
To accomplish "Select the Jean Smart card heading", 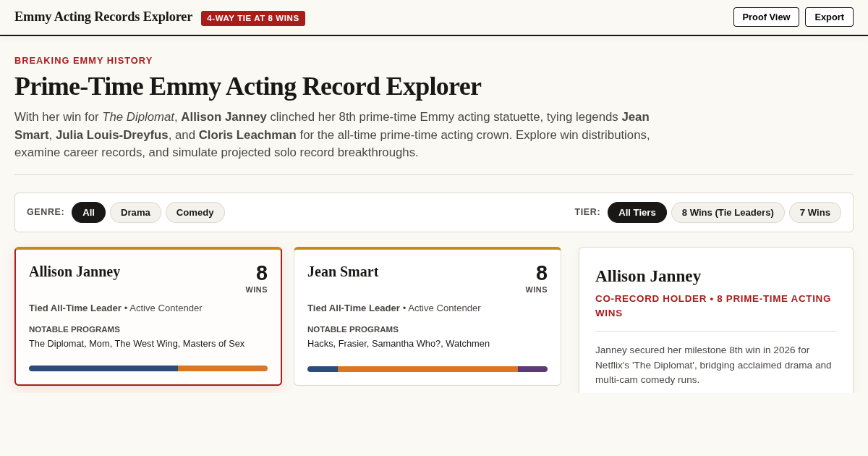I will coord(343,271).
